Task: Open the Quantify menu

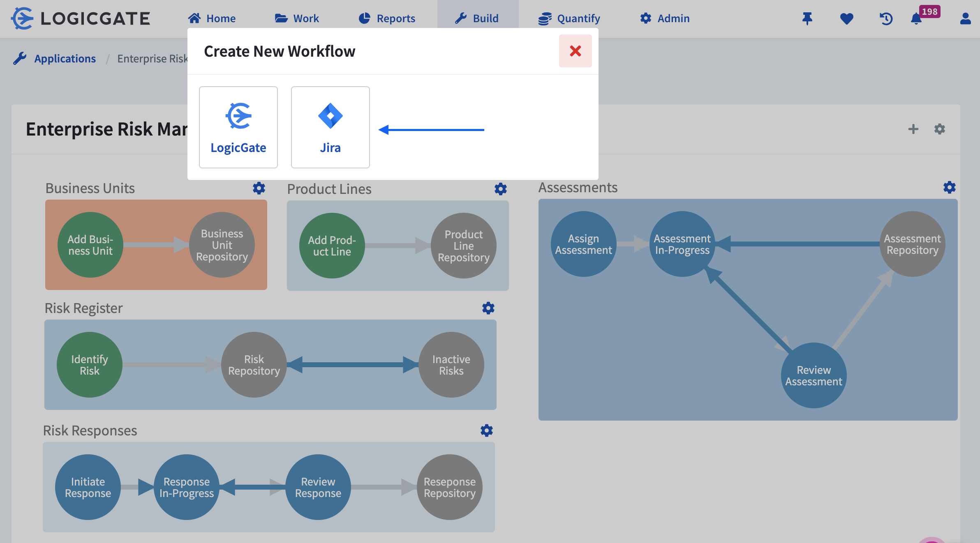Action: click(569, 18)
